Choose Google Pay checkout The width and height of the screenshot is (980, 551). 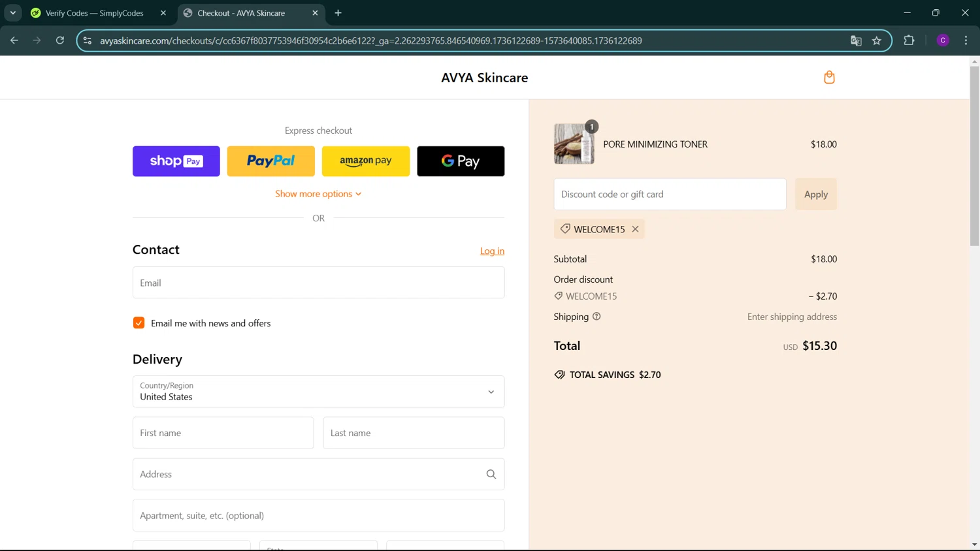pos(461,161)
